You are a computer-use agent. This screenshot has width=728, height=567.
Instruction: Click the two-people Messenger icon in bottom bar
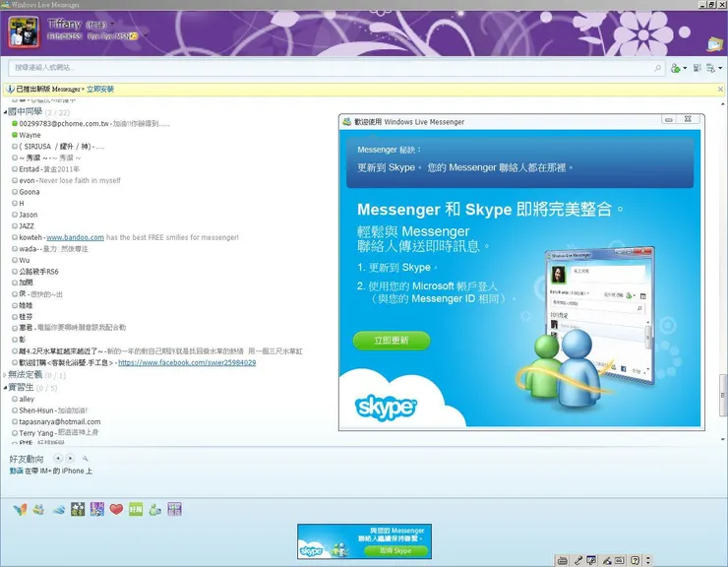click(38, 509)
